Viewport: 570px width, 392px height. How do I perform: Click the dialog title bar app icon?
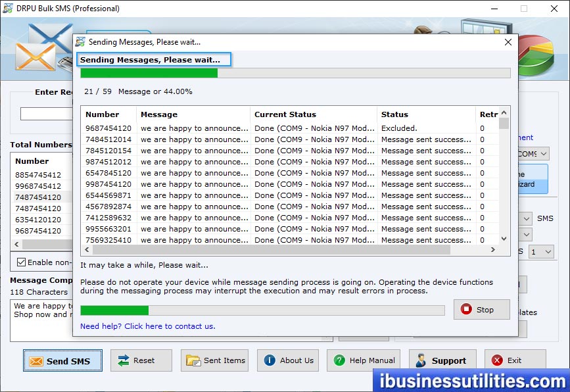(x=80, y=42)
